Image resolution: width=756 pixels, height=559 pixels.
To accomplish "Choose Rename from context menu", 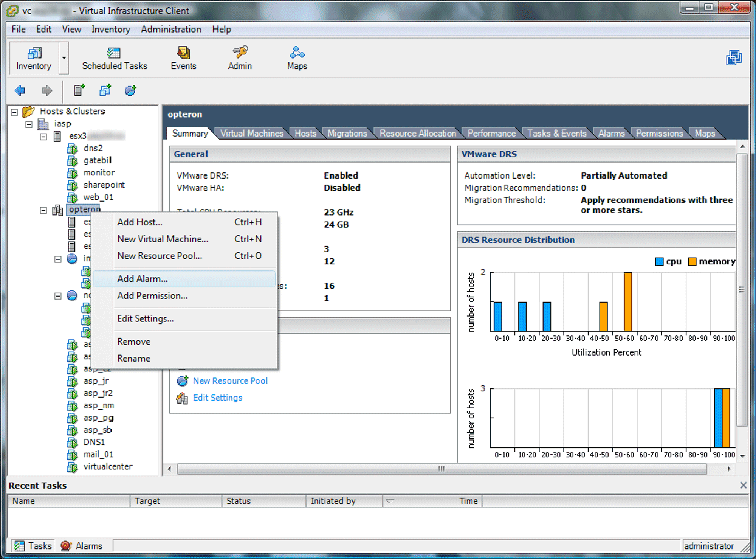I will tap(184, 358).
